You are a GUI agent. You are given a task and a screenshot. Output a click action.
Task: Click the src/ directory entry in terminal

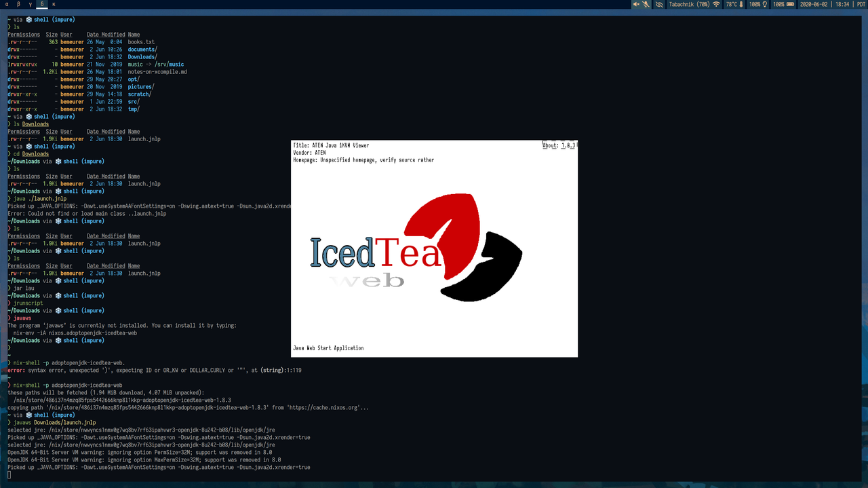[134, 102]
